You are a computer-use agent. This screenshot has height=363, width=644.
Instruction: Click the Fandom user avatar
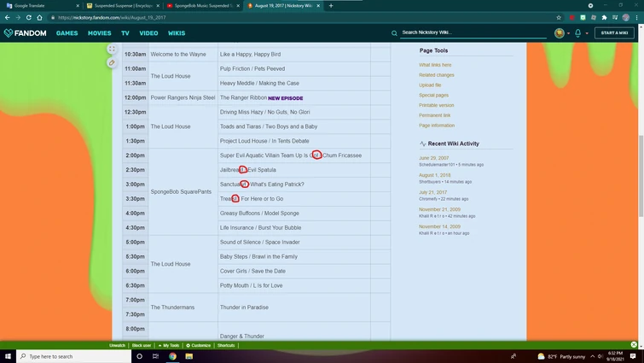click(559, 33)
